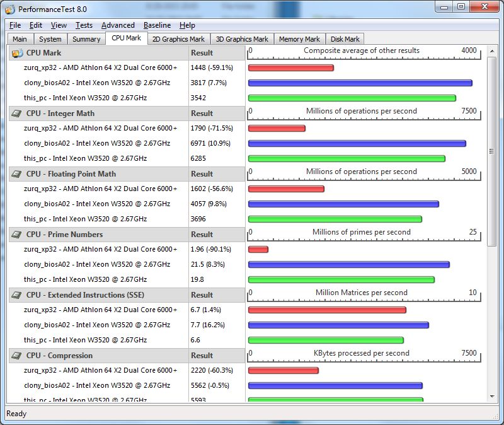Image resolution: width=504 pixels, height=425 pixels.
Task: Open the Edit menu
Action: [36, 25]
